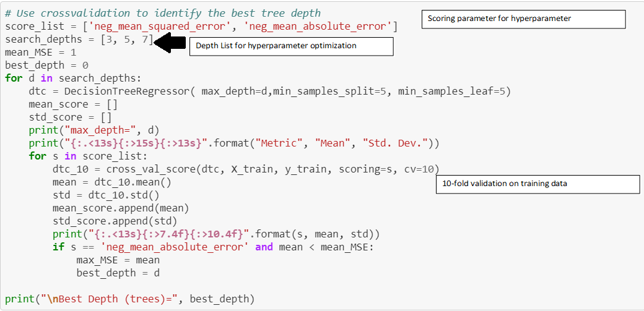
Task: Click the std_score.append(std) line
Action: 115,221
